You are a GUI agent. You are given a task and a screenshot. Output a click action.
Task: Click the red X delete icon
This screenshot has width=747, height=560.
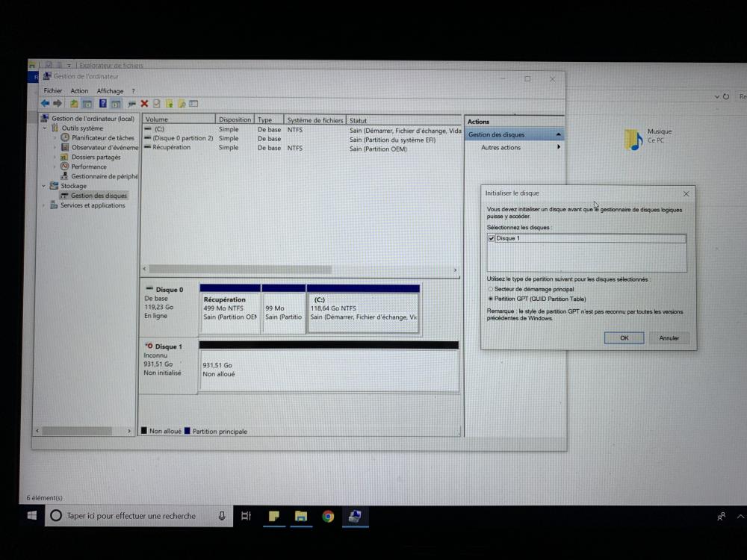point(144,103)
